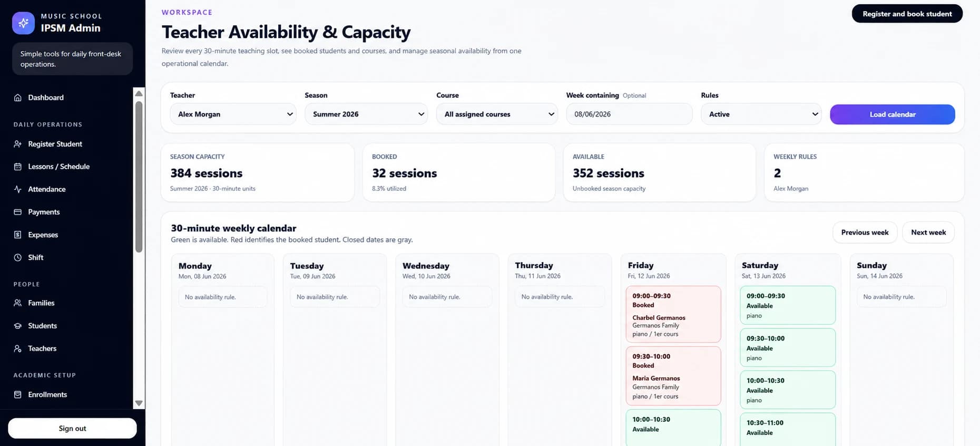Viewport: 980px width, 446px height.
Task: Click the IPSM Admin sparkle logo icon
Action: point(23,23)
